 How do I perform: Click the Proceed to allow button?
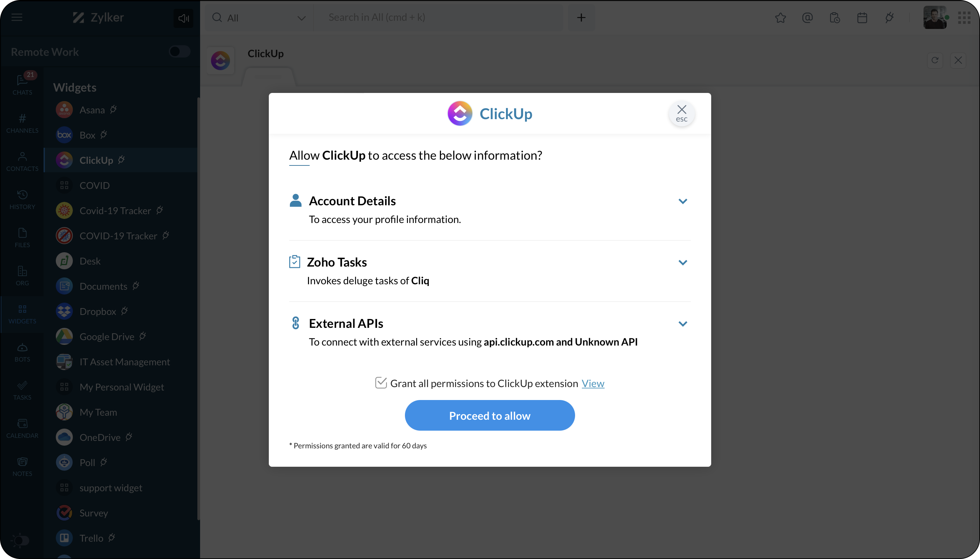490,415
